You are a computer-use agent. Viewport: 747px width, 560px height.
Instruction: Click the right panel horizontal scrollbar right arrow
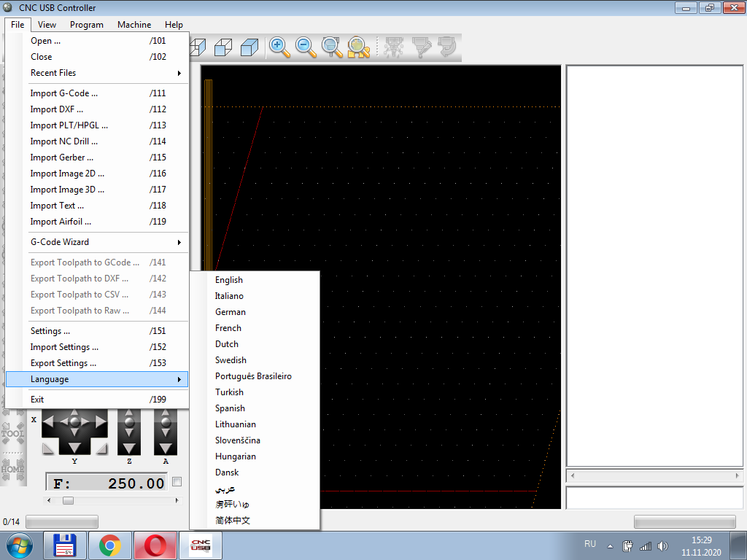click(x=737, y=475)
